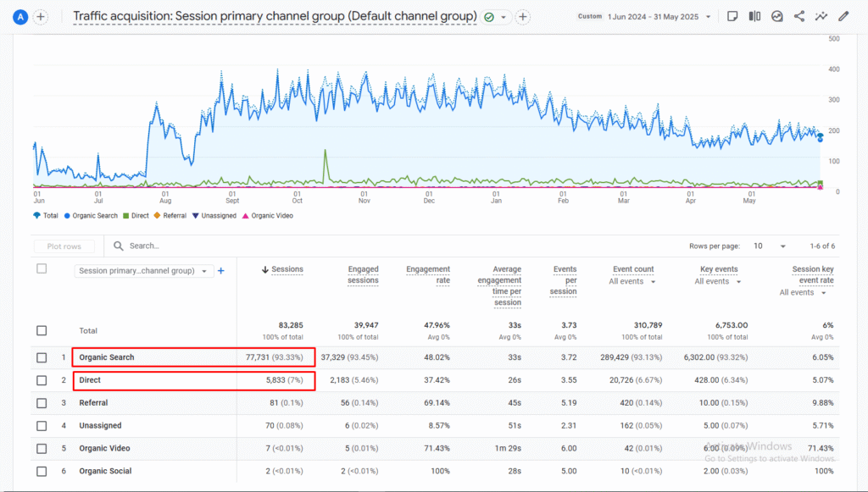Image resolution: width=868 pixels, height=492 pixels.
Task: Click the Organic Social channel name
Action: tap(105, 471)
